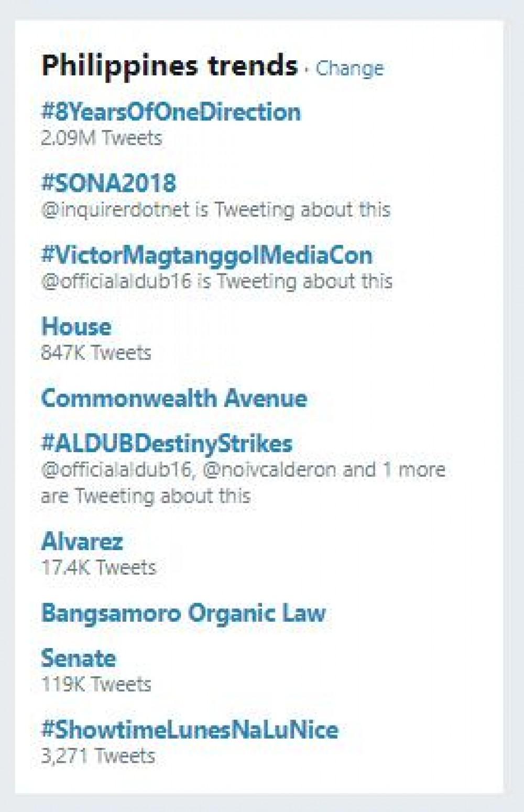The width and height of the screenshot is (524, 812).
Task: View the #ALDUBDestinyStrikes hashtag
Action: click(167, 443)
